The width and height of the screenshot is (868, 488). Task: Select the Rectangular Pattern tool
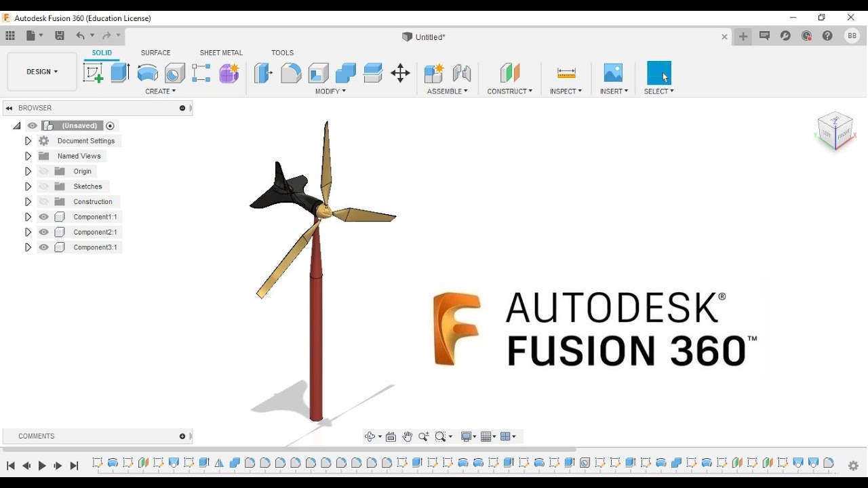click(x=201, y=73)
